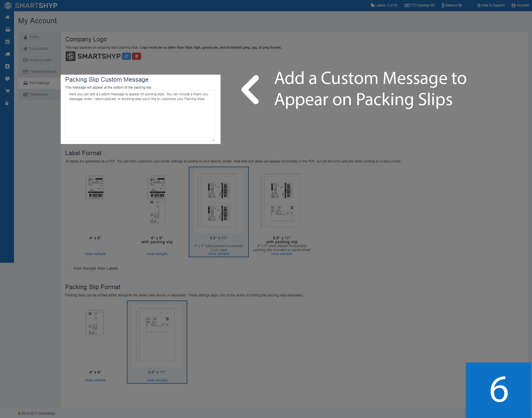The width and height of the screenshot is (532, 418).
Task: View sample for 8.5x11 packing slip format
Action: [157, 380]
